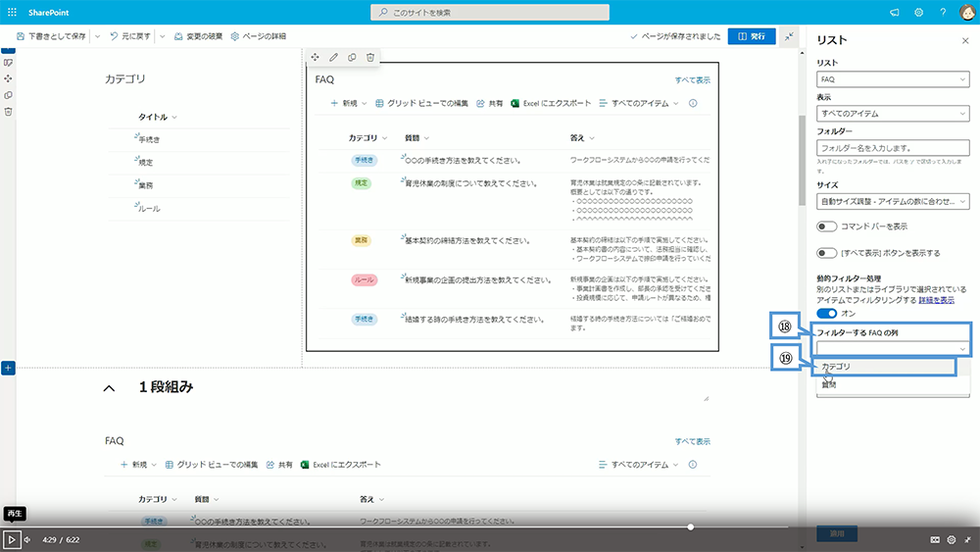The height and width of the screenshot is (552, 980).
Task: Click lower FAQ カテゴリ column header
Action: 158,499
